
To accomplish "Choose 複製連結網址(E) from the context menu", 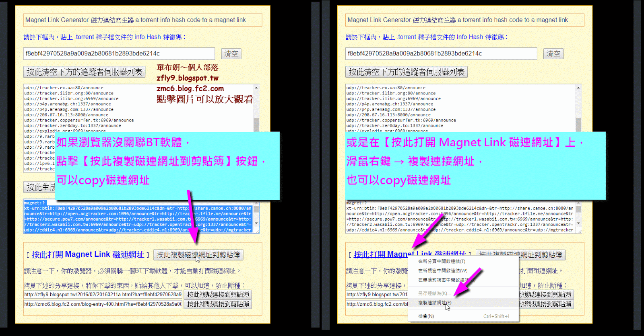I will [x=463, y=303].
